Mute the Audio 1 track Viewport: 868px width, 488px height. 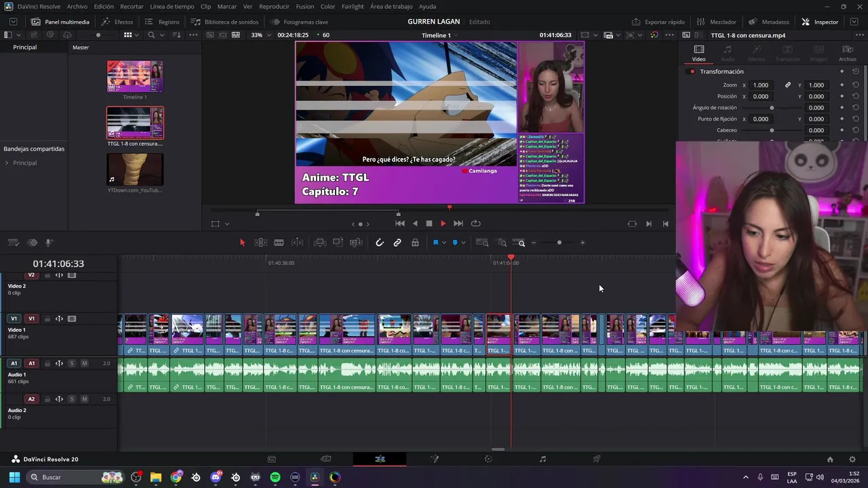tap(85, 363)
